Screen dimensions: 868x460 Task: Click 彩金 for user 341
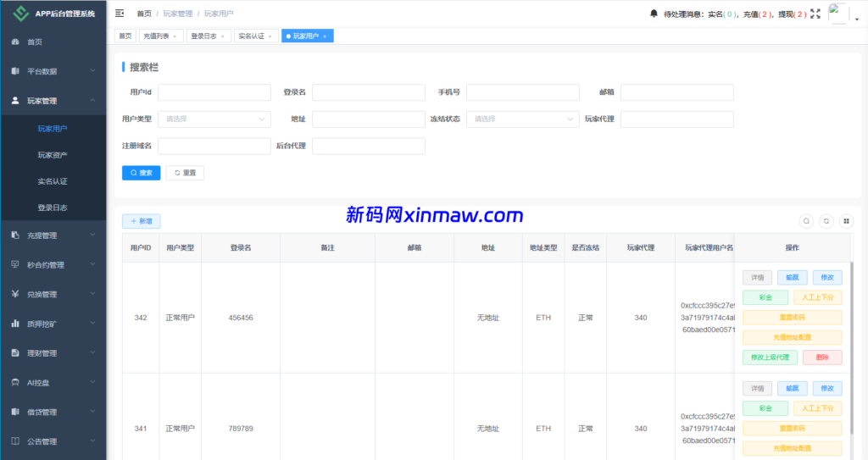pos(765,408)
